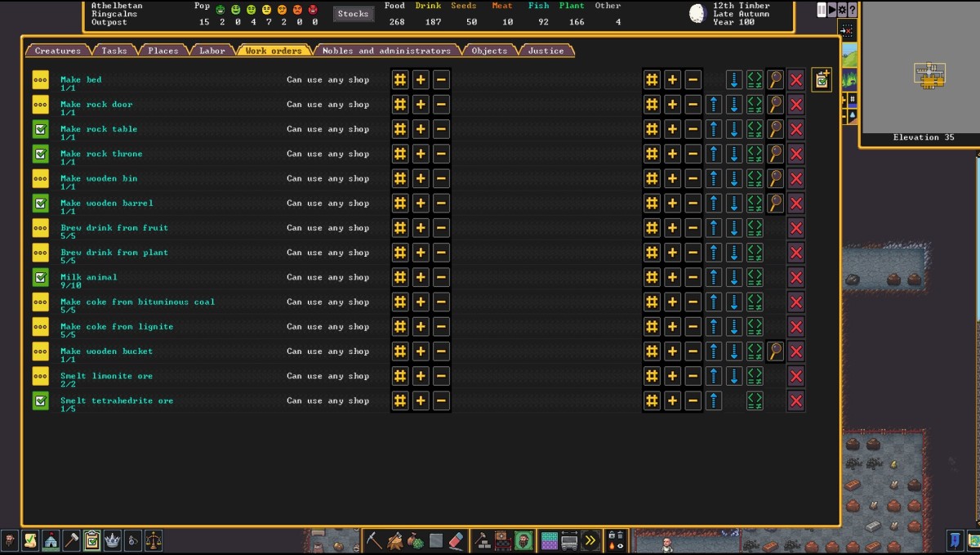The width and height of the screenshot is (980, 555).
Task: Open conditions for Brew drink from plant
Action: click(755, 253)
